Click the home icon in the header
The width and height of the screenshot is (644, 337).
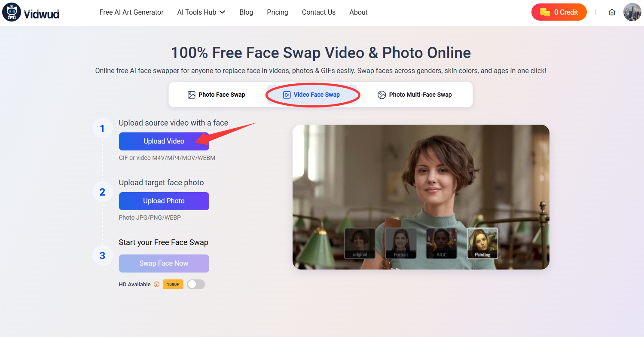pyautogui.click(x=612, y=12)
